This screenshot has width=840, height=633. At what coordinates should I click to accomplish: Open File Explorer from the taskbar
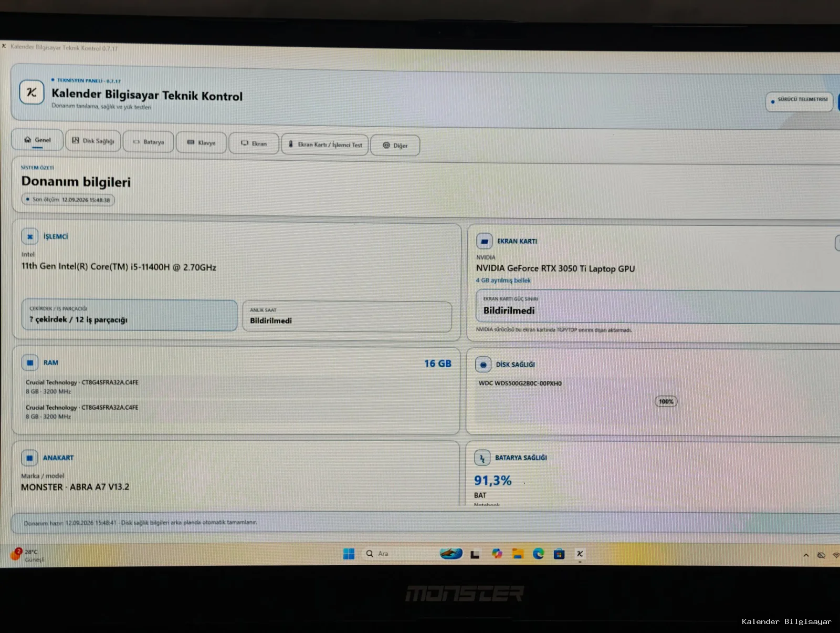point(518,554)
